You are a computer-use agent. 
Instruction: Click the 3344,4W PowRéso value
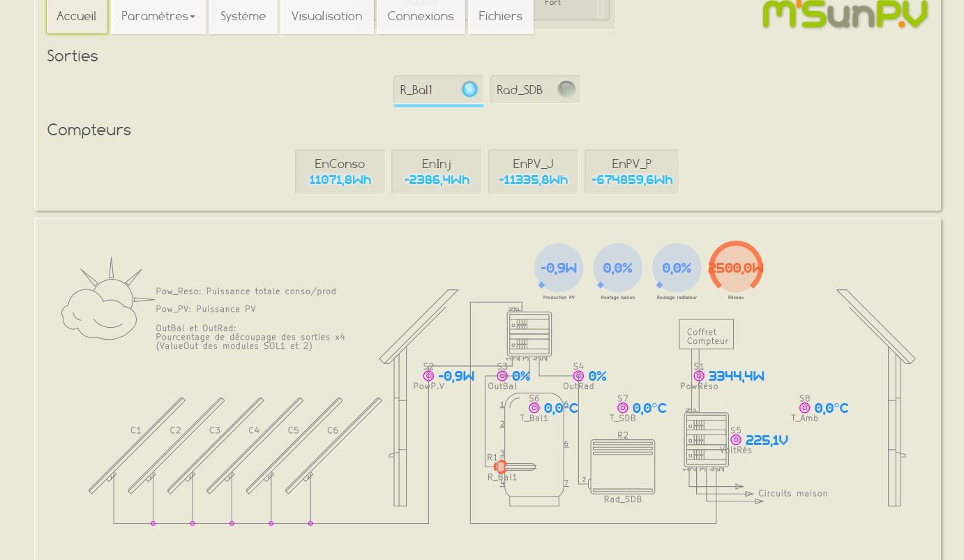(x=737, y=376)
